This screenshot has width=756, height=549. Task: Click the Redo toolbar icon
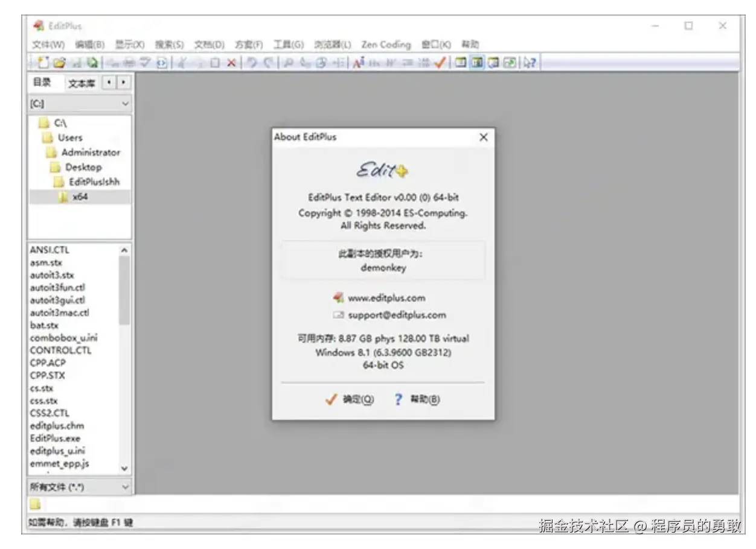269,62
